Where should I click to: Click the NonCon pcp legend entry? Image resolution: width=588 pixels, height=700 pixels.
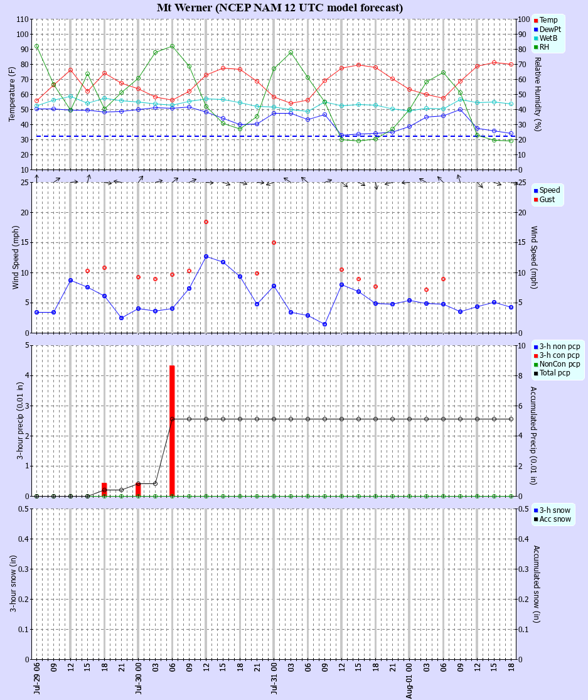(x=557, y=364)
